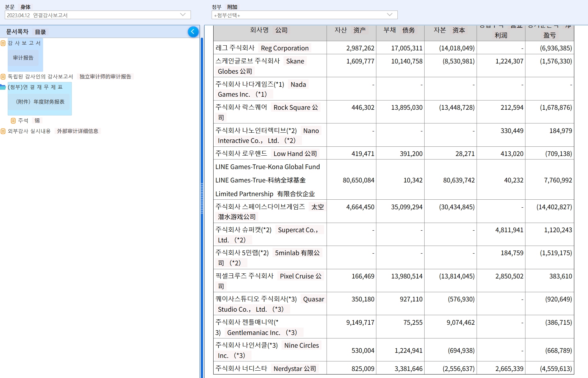Click the asset value 9,149,717
The image size is (588, 378).
pyautogui.click(x=360, y=322)
